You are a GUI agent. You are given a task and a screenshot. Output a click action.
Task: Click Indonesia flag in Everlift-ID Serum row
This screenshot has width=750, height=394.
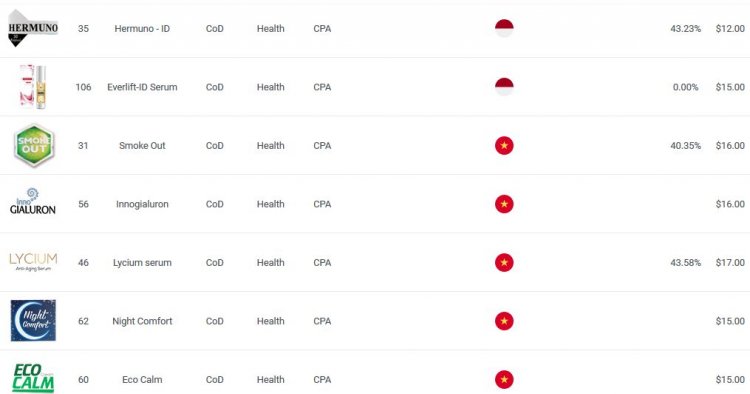point(504,87)
